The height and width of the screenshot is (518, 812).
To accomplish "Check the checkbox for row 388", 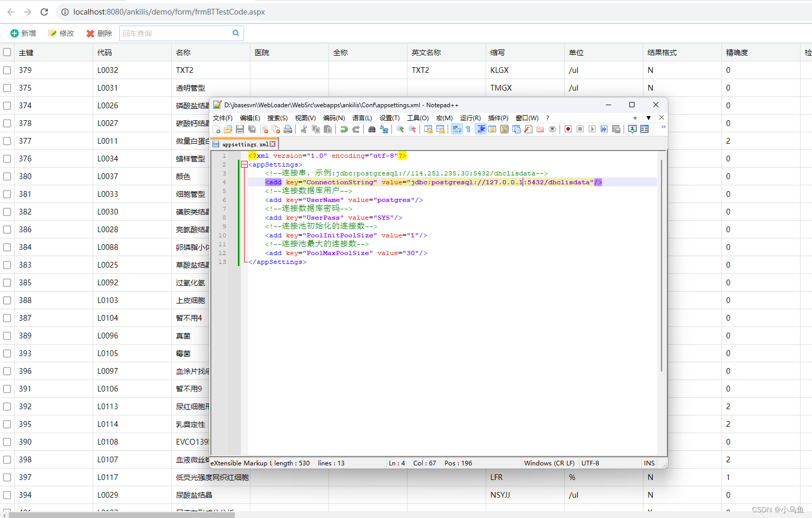I will (x=7, y=300).
